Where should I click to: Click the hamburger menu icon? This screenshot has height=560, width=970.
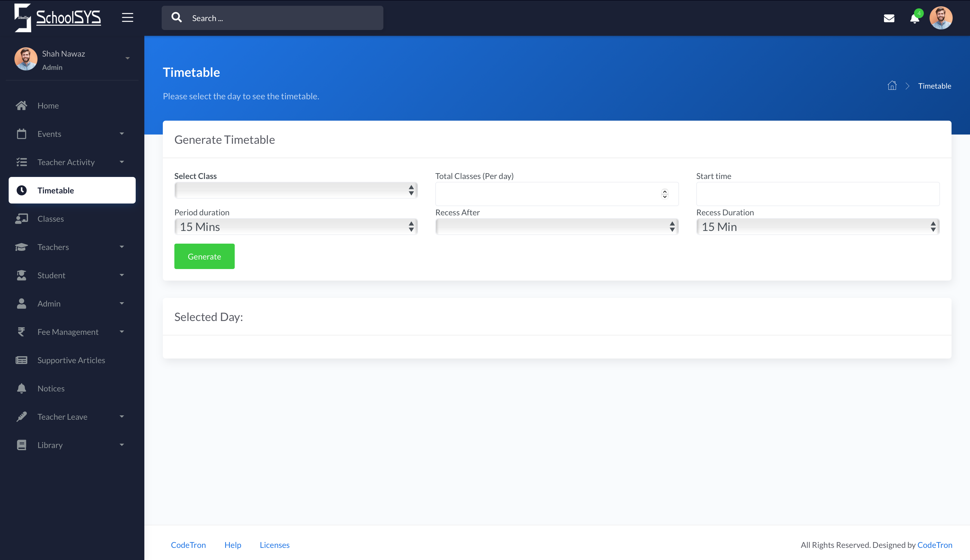point(127,18)
